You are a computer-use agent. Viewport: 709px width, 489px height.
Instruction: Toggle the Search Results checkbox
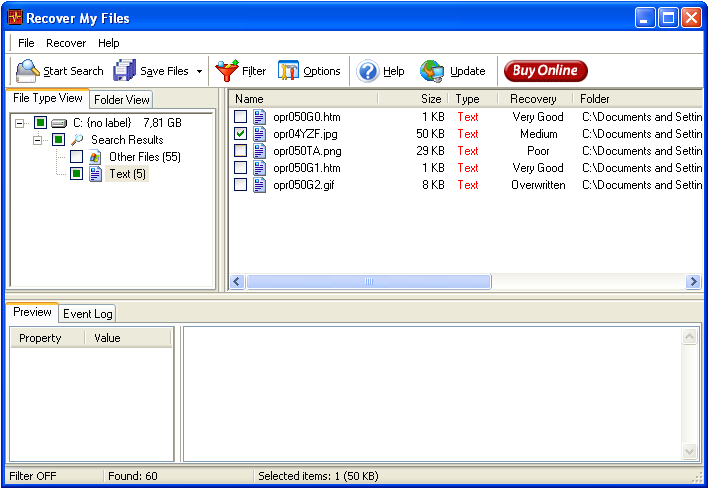[58, 140]
